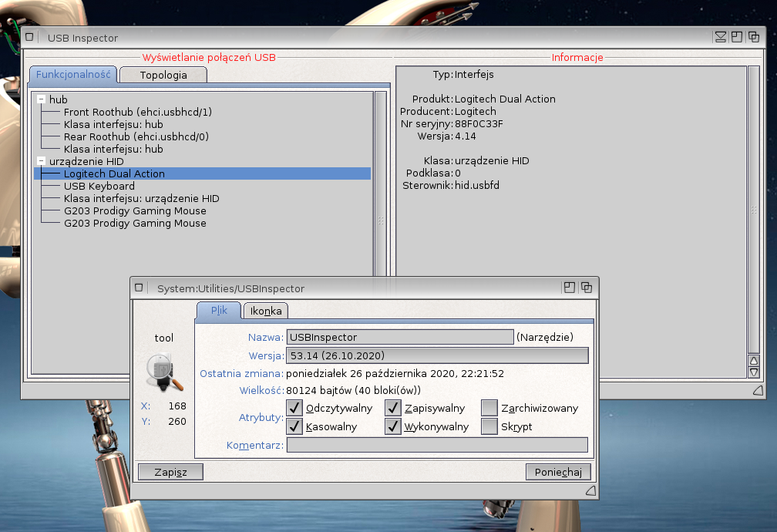
Task: Select Front Roothub (ehci.usbhcd/1)
Action: point(138,112)
